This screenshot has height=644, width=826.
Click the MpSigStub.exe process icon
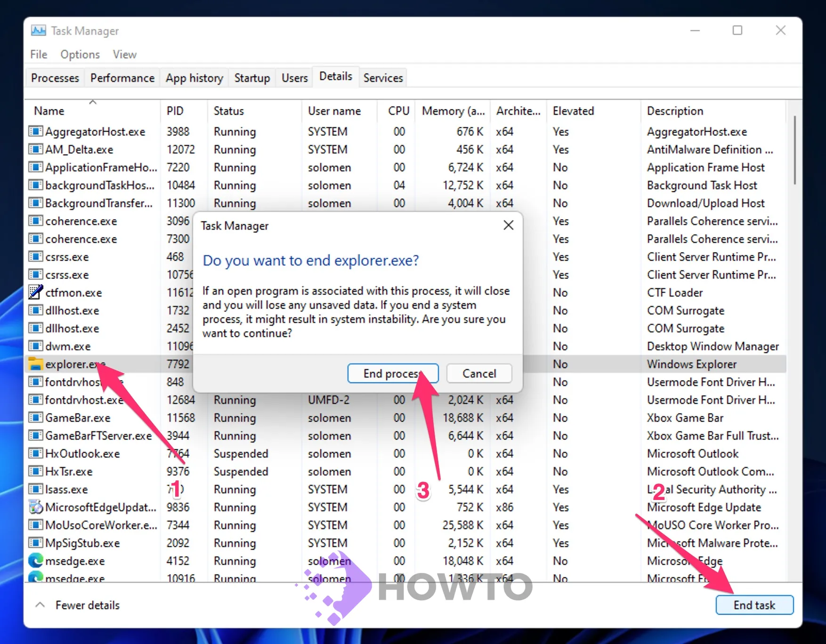[36, 543]
